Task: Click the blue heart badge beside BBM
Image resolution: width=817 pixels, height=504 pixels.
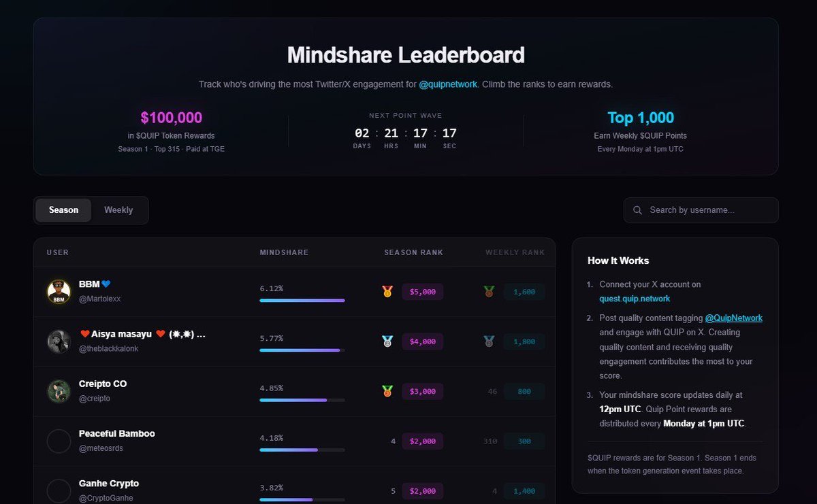Action: click(x=106, y=284)
